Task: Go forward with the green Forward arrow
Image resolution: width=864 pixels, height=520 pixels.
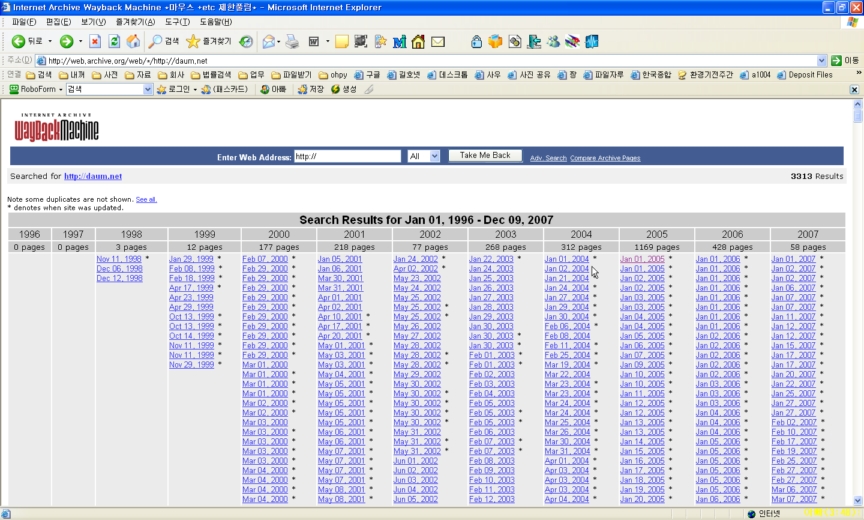Action: pyautogui.click(x=67, y=41)
